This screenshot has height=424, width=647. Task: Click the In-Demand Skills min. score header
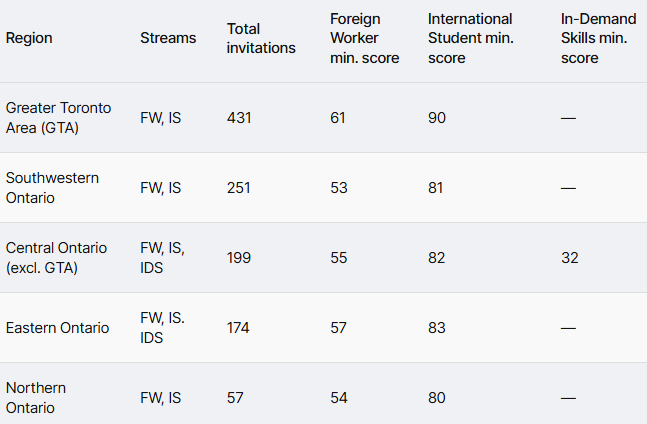point(598,38)
